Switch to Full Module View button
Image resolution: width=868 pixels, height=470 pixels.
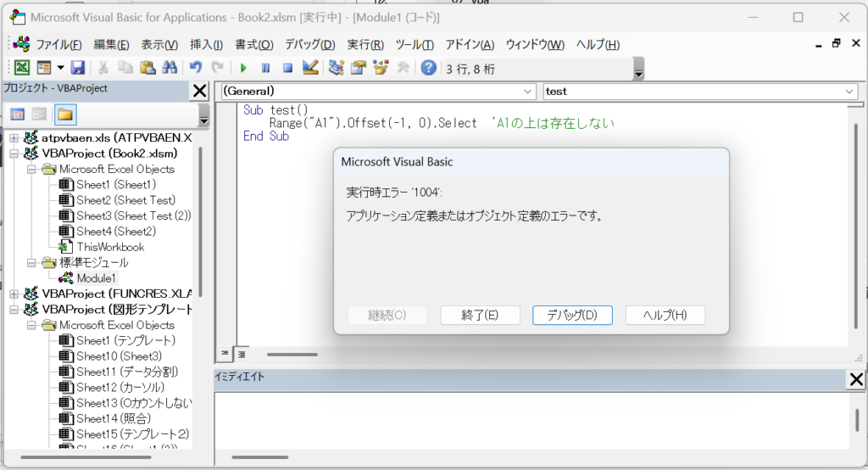point(242,354)
